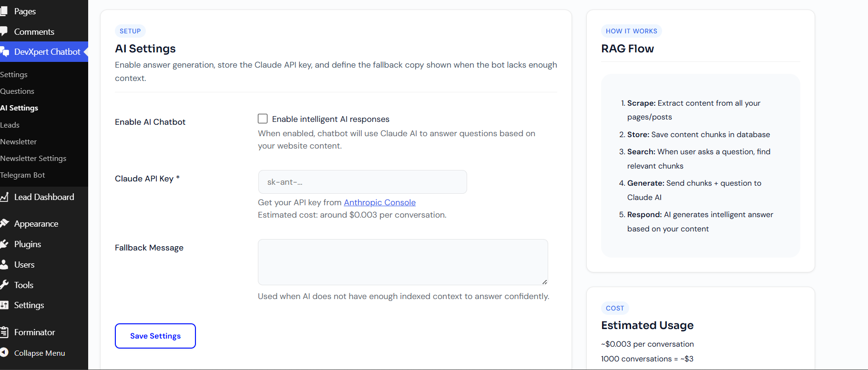Click the Save Settings button
This screenshot has width=868, height=370.
[x=155, y=336]
